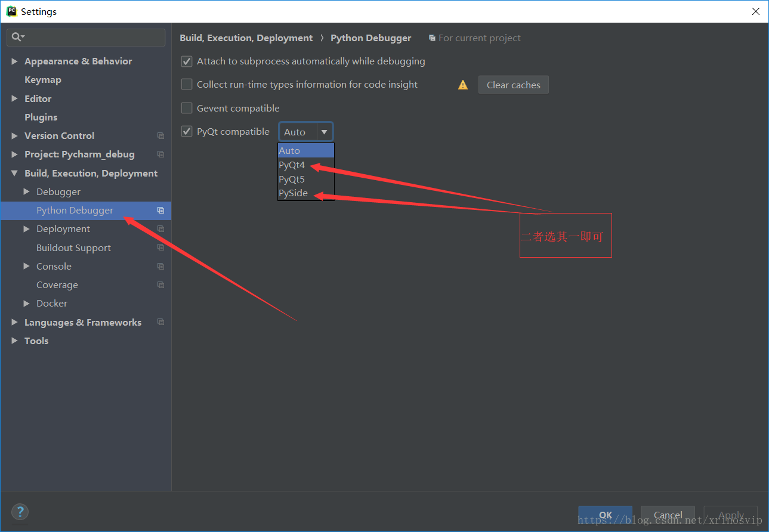Image resolution: width=769 pixels, height=532 pixels.
Task: Expand the Debugger subtree arrow
Action: (x=26, y=192)
